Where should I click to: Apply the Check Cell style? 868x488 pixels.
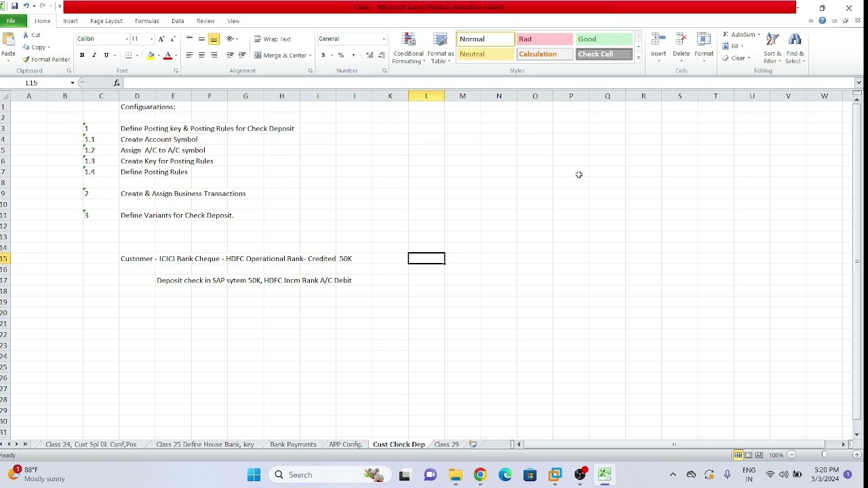(604, 54)
